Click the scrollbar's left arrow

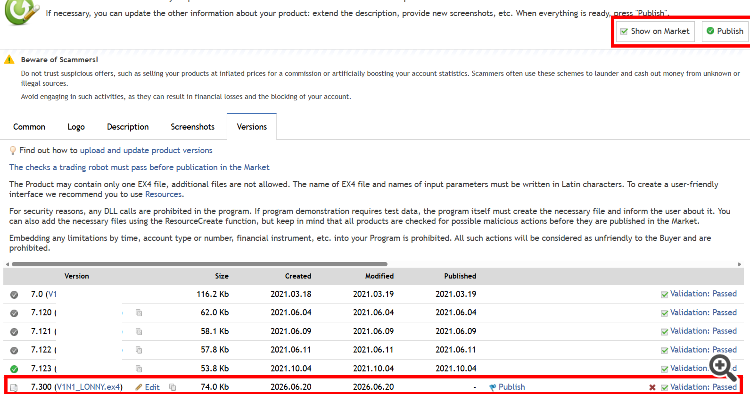[7, 264]
